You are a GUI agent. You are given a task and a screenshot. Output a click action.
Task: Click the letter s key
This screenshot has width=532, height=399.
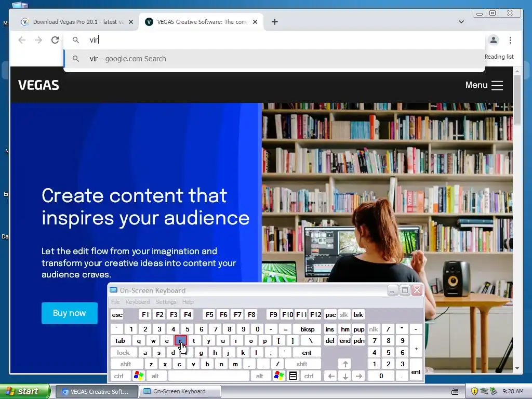click(x=159, y=353)
